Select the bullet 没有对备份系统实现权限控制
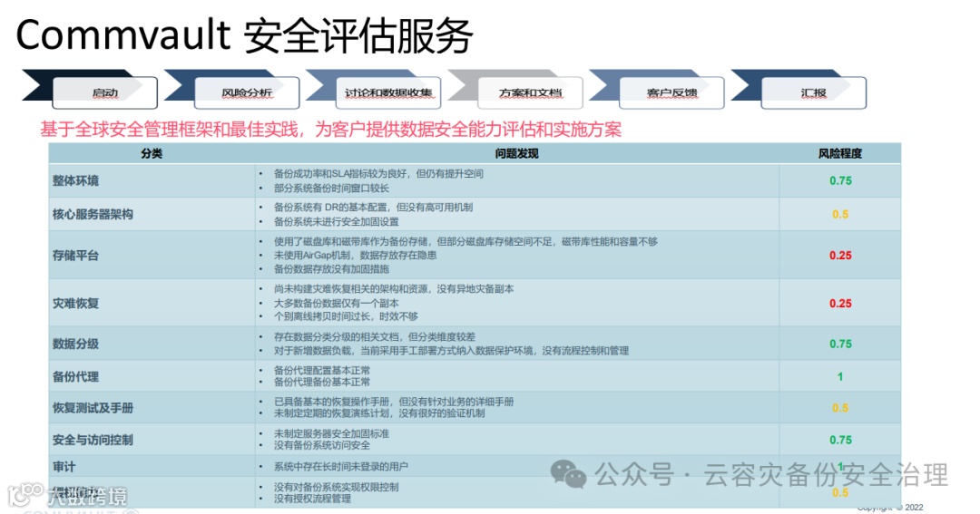Screen dimensions: 980x514 [337, 487]
